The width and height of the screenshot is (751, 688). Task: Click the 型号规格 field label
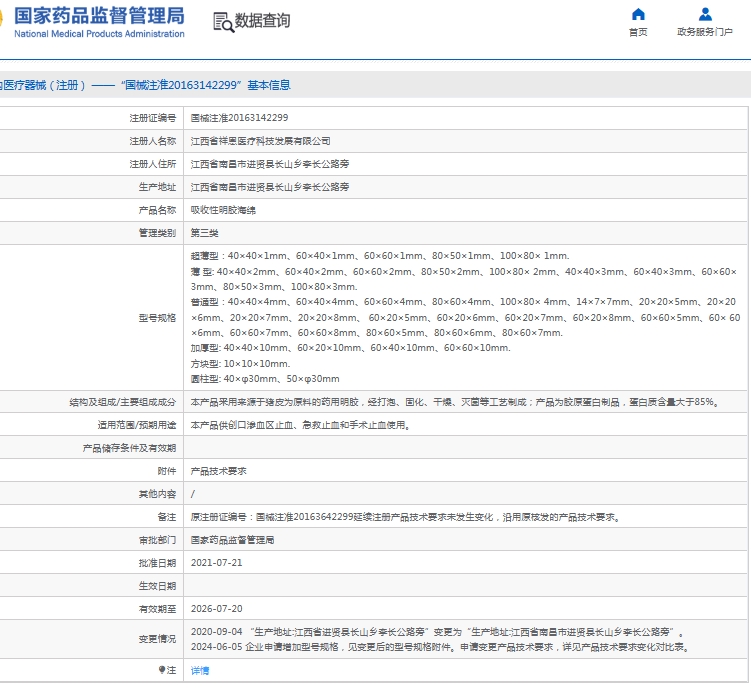[x=158, y=318]
